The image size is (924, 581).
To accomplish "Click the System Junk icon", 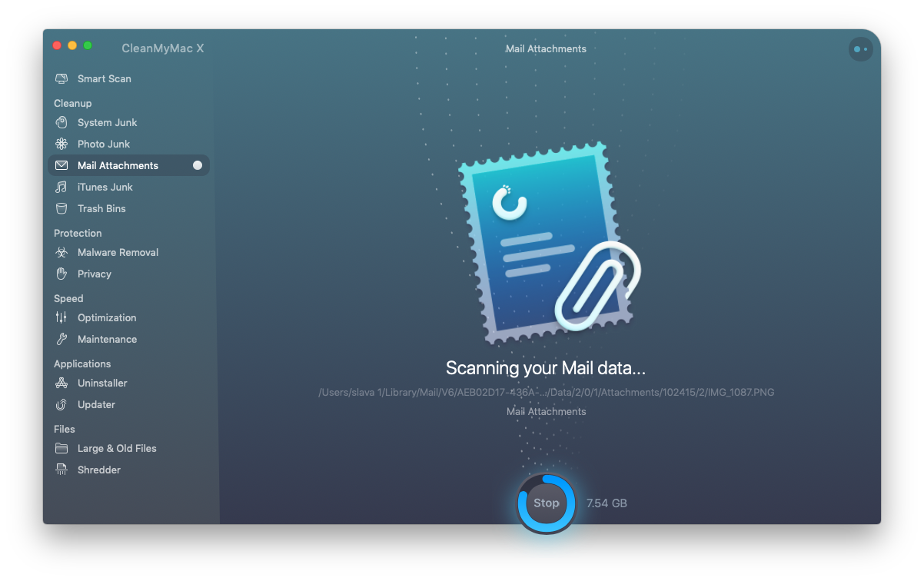I will pyautogui.click(x=61, y=122).
